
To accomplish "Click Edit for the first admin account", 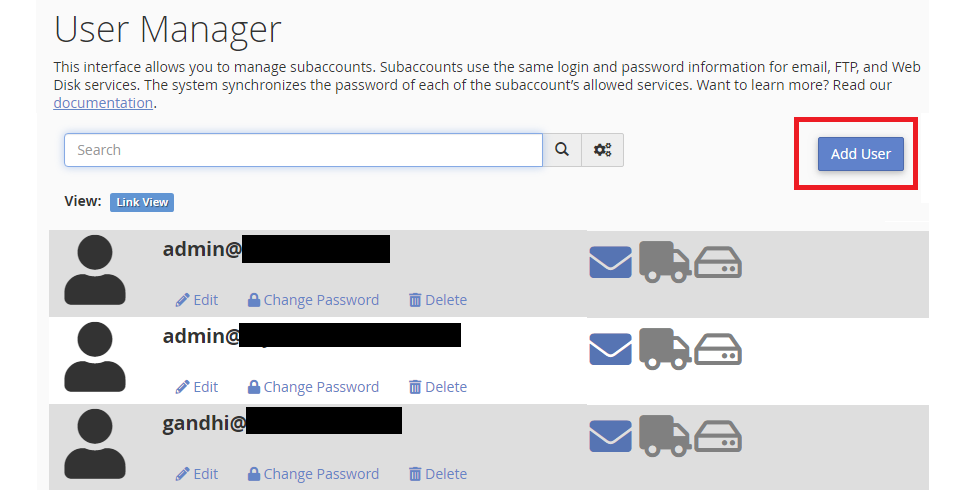I will click(197, 300).
